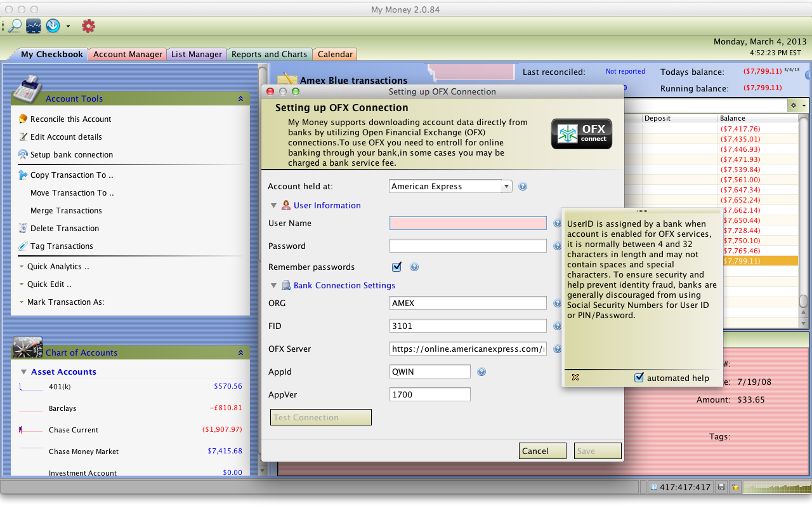The height and width of the screenshot is (508, 812).
Task: Select the Chase Money Market account
Action: click(x=131, y=451)
